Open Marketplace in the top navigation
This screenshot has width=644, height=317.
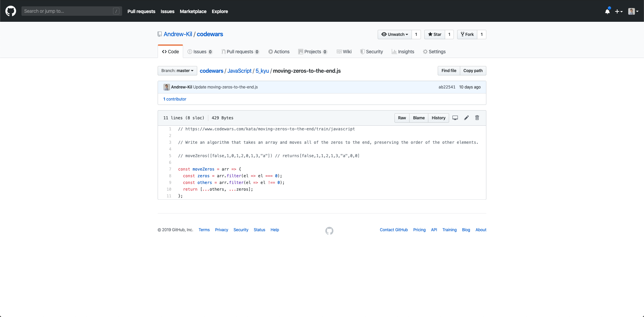click(193, 11)
